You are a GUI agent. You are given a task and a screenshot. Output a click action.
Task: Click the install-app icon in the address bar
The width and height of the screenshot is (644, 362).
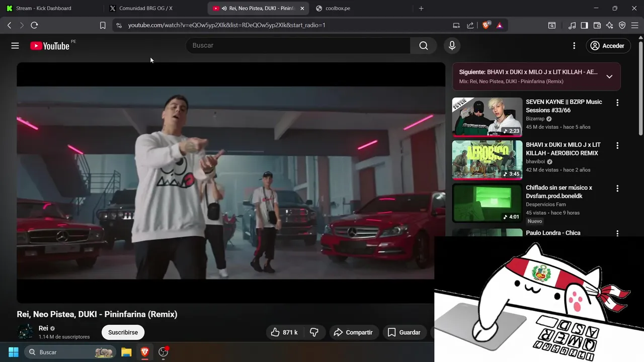(x=456, y=25)
